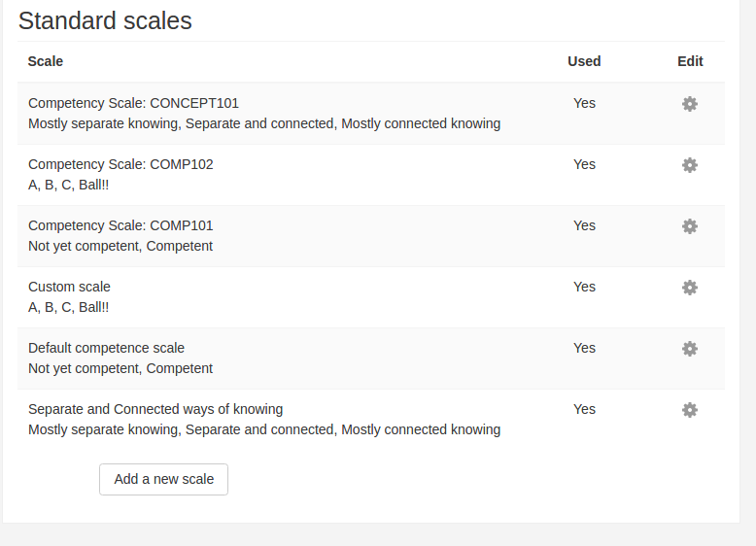756x546 pixels.
Task: Click the edit gear for Competency Scale: COMP102
Action: pyautogui.click(x=690, y=165)
